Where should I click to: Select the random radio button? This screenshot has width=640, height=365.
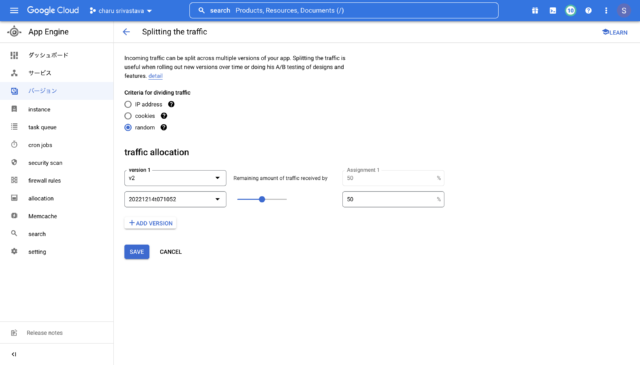click(128, 127)
